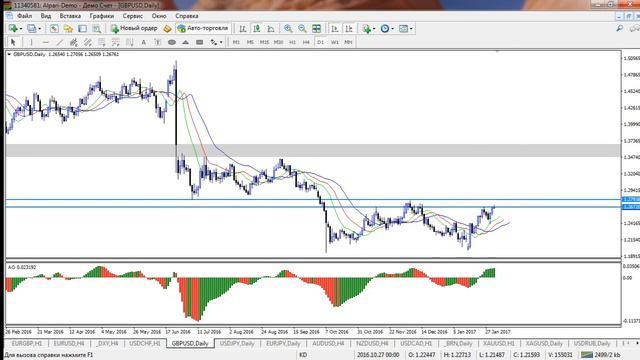Switch chart to candlesticks mode
Viewport: 640px width, 360px height.
point(257,29)
